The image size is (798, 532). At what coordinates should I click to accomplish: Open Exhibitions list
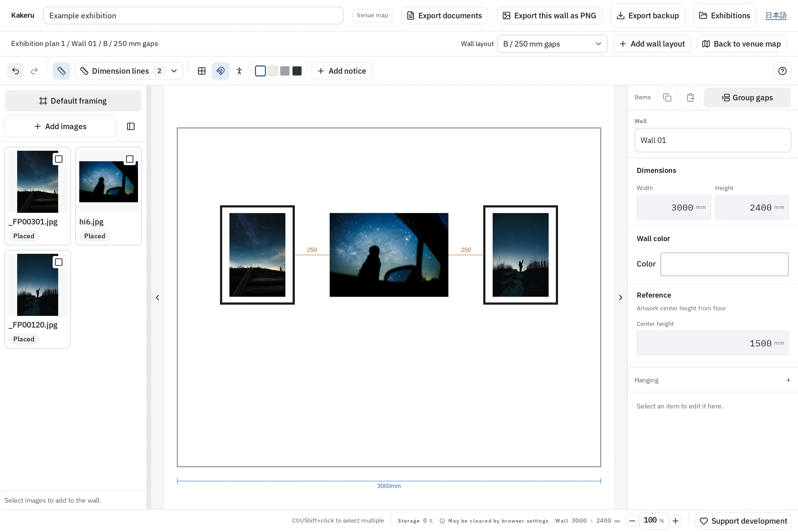click(x=725, y=16)
